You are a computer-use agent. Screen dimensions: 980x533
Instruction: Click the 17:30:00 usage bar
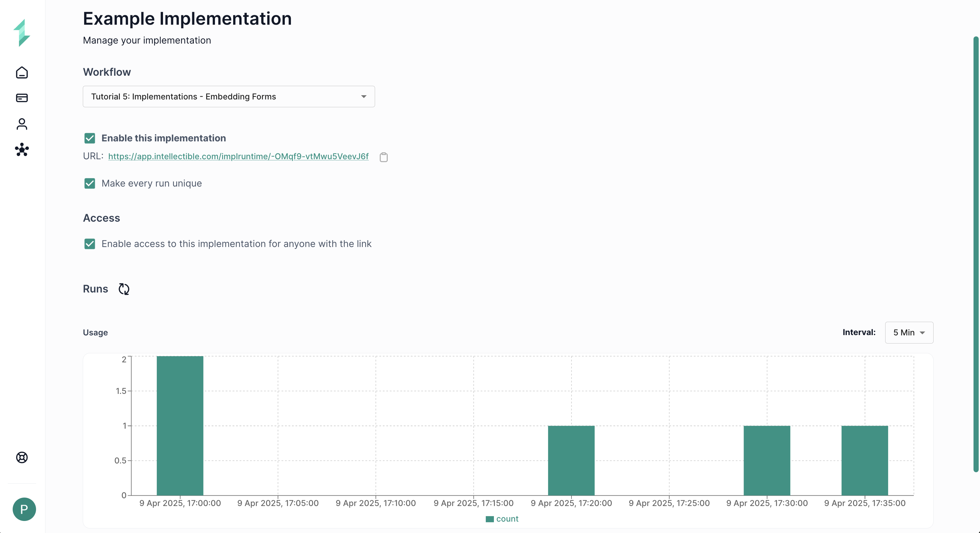767,460
